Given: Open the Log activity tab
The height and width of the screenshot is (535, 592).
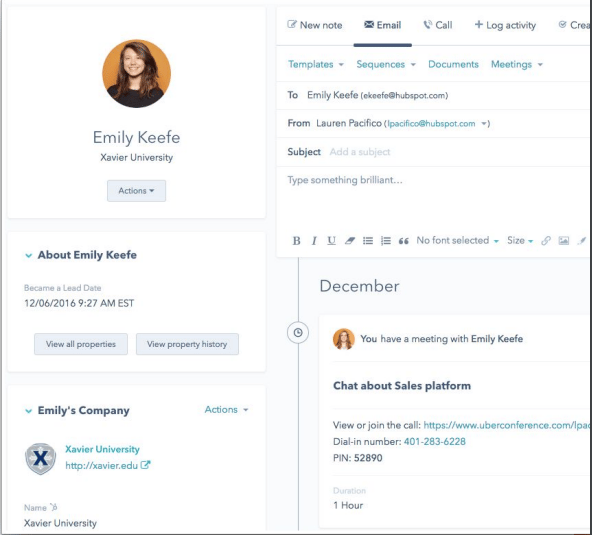Looking at the screenshot, I should point(505,25).
